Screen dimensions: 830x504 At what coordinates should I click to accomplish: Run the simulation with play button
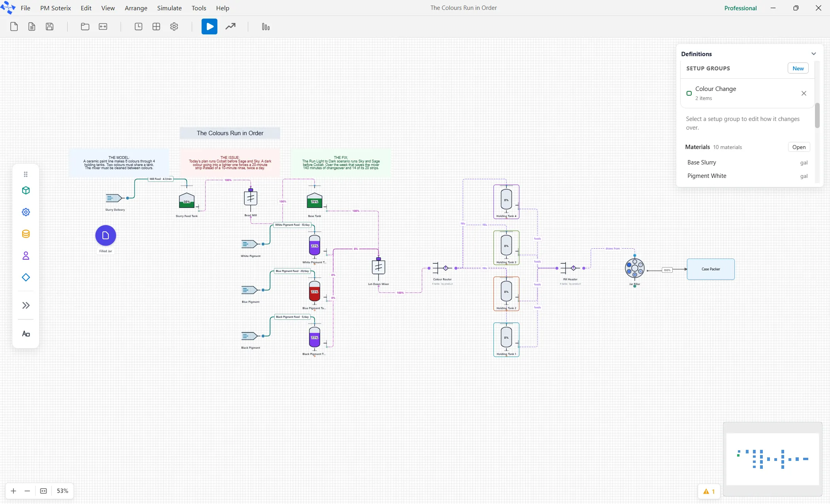tap(209, 26)
